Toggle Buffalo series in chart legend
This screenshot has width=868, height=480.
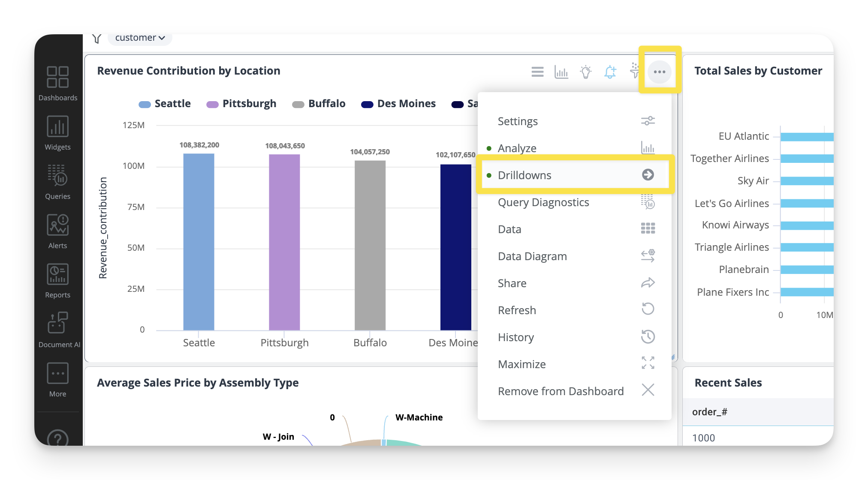coord(319,104)
